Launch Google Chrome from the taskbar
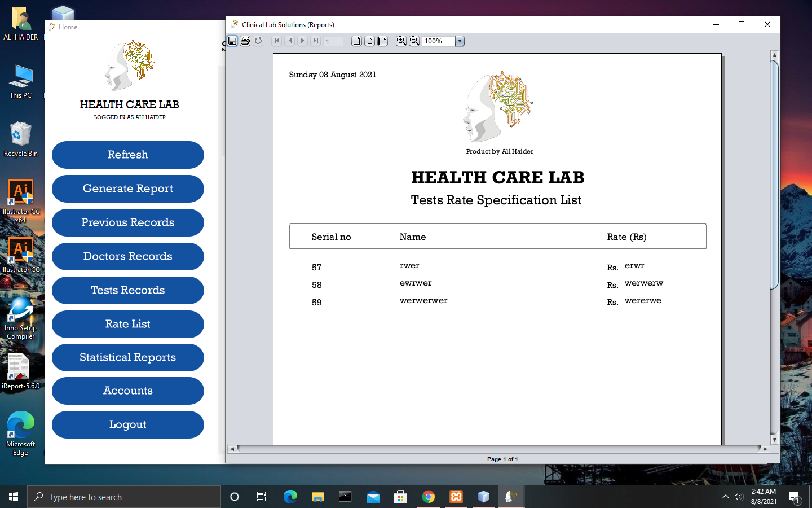The image size is (812, 508). point(428,497)
